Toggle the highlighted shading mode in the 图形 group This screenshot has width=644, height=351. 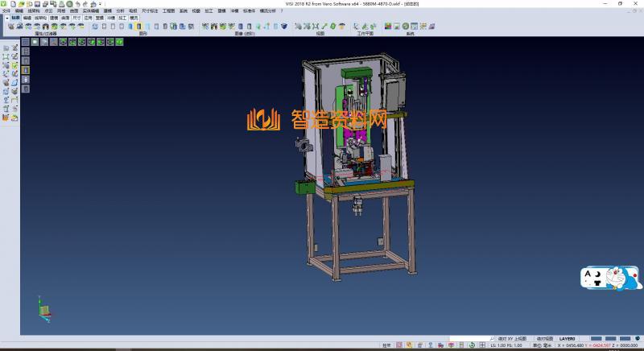point(139,27)
